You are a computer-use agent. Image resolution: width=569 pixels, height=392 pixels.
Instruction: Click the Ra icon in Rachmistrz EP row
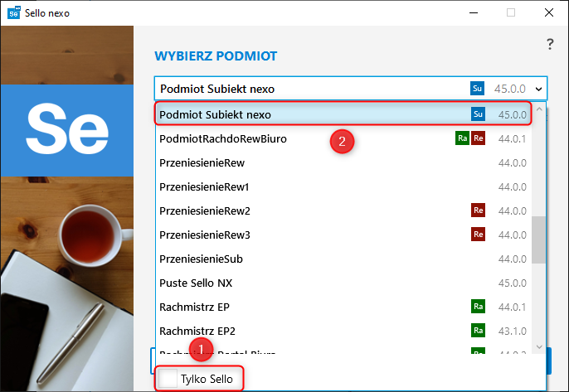pyautogui.click(x=478, y=307)
